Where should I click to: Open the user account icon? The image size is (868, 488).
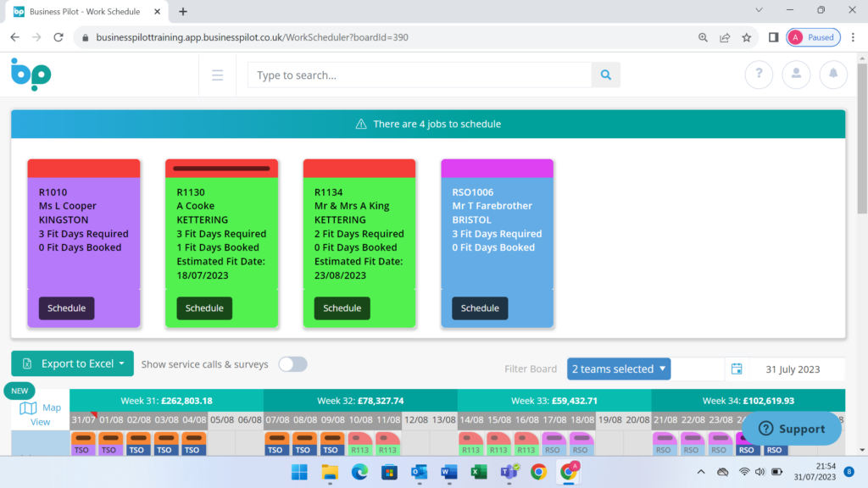tap(796, 75)
